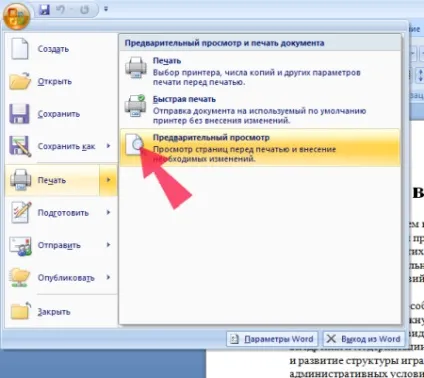
Task: Click the Параметры Word button
Action: pyautogui.click(x=272, y=339)
